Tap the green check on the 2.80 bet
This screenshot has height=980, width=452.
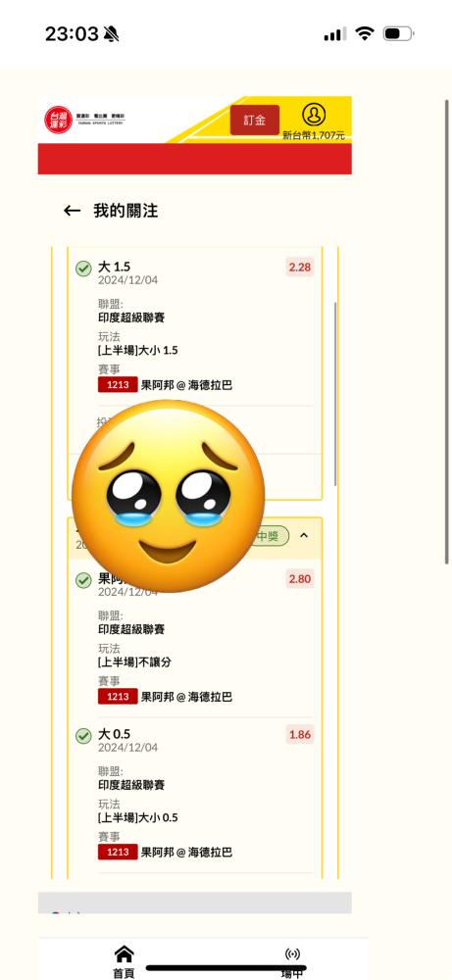(x=83, y=580)
